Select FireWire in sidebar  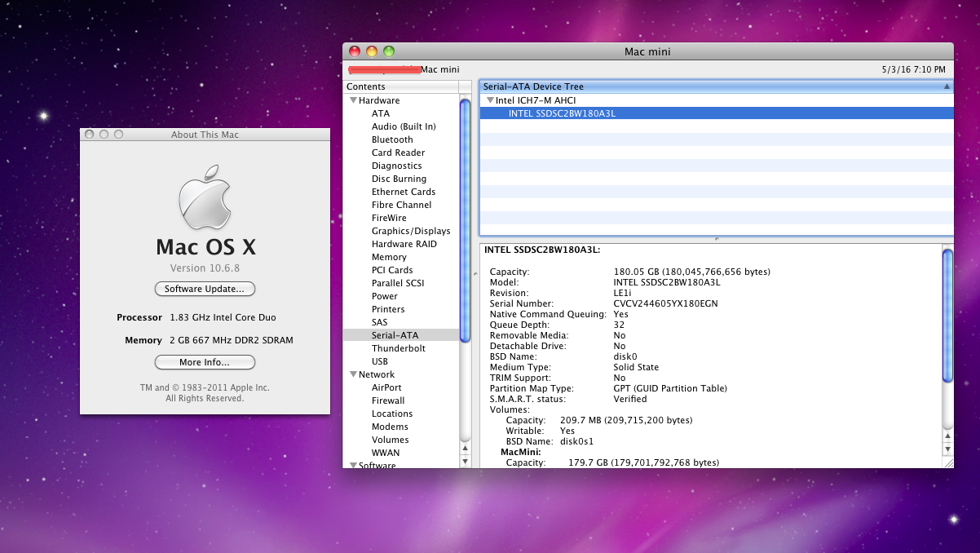point(389,218)
